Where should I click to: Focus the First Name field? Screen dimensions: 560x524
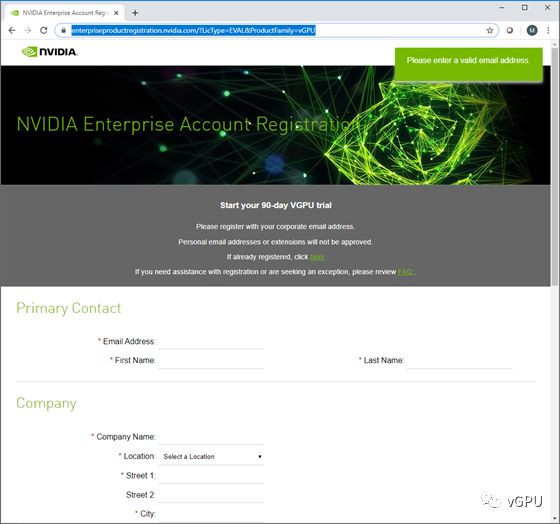tap(211, 361)
